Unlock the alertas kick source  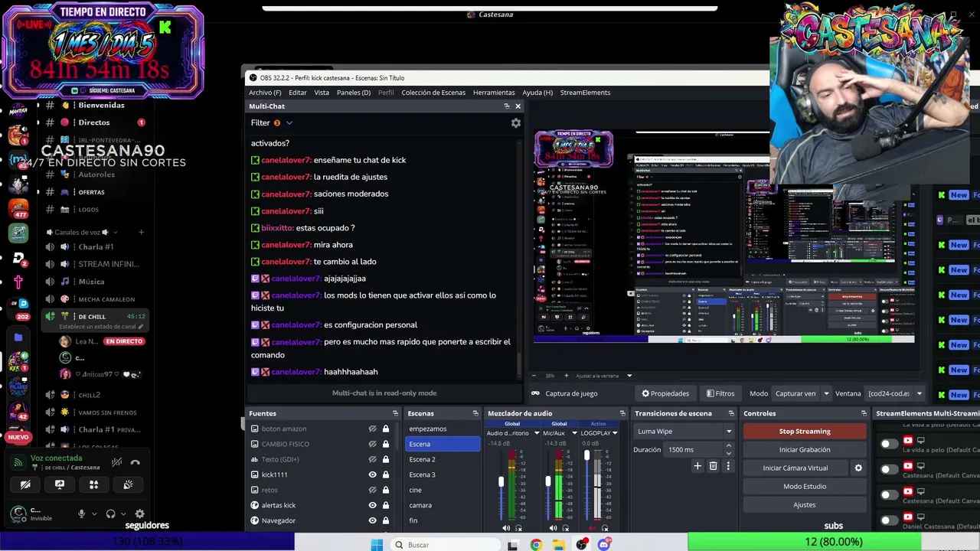pyautogui.click(x=386, y=505)
